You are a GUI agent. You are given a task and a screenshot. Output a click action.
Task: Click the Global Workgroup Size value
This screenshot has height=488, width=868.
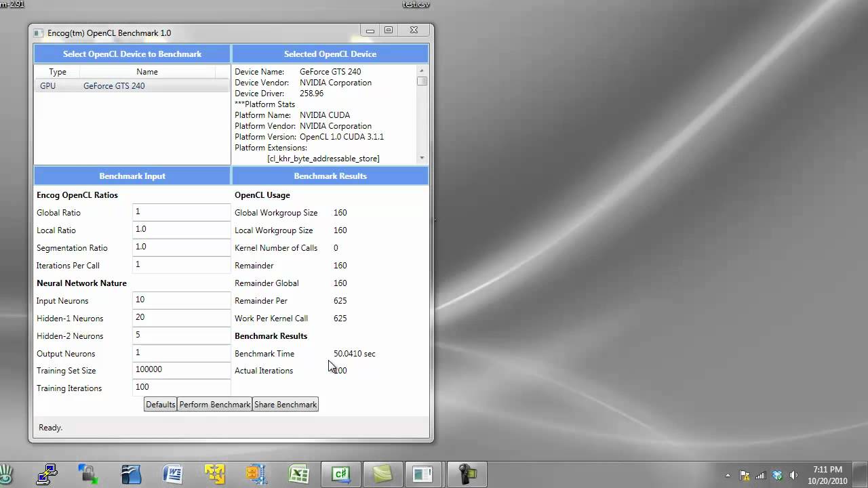[x=340, y=213]
